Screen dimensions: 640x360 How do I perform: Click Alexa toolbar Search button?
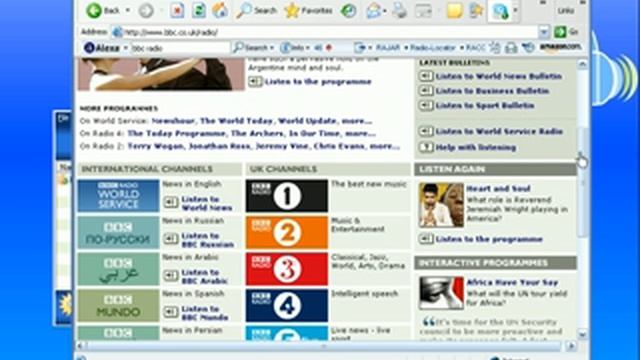[251, 48]
